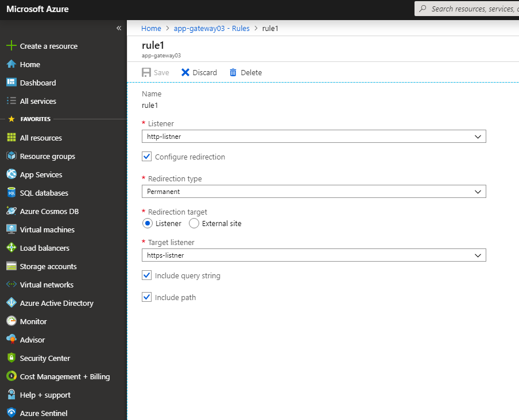Open Azure Sentinel from the sidebar icon
The image size is (519, 420).
point(11,413)
